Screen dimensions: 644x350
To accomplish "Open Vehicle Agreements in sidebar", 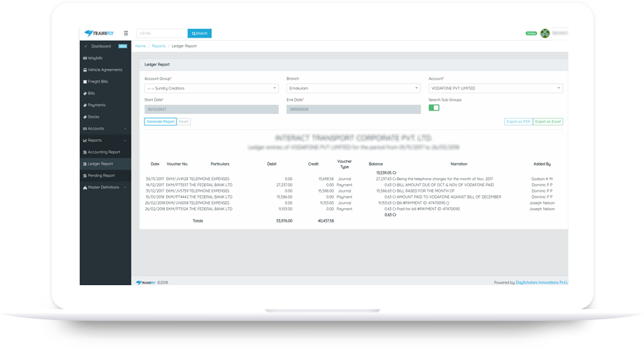I will click(x=105, y=70).
